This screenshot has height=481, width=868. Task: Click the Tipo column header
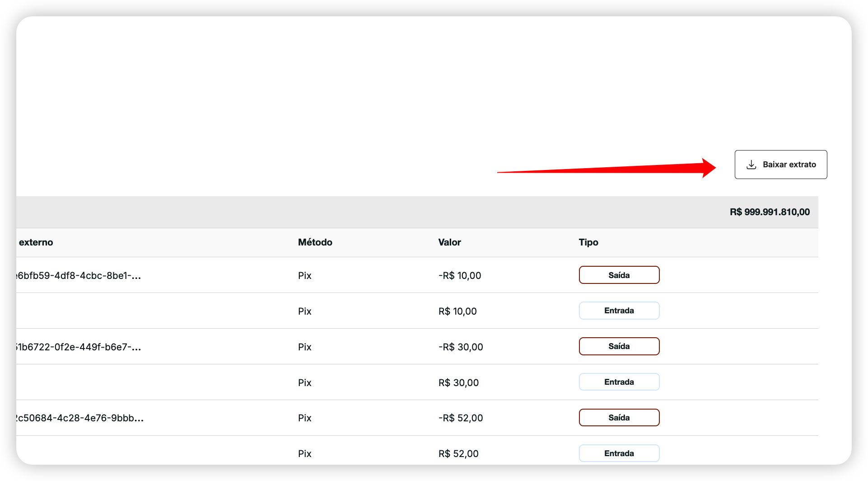point(588,242)
